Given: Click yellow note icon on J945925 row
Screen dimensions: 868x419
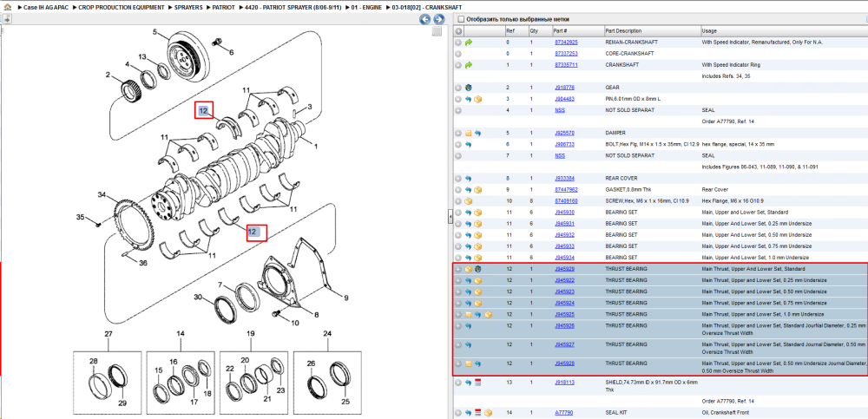Looking at the screenshot, I should 469,314.
